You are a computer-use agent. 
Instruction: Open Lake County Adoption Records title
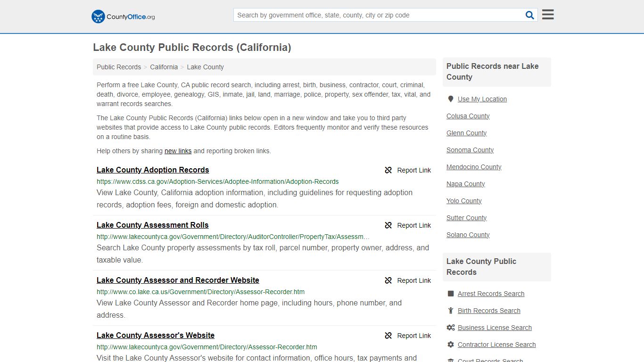point(153,170)
